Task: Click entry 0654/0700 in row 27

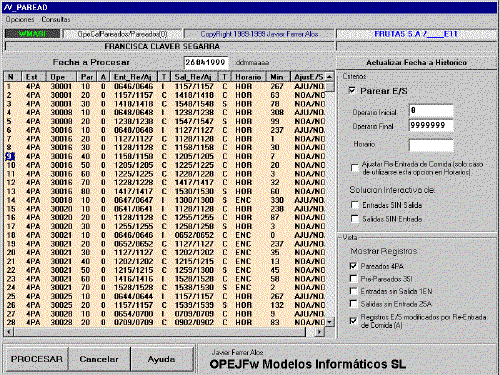Action: (134, 314)
